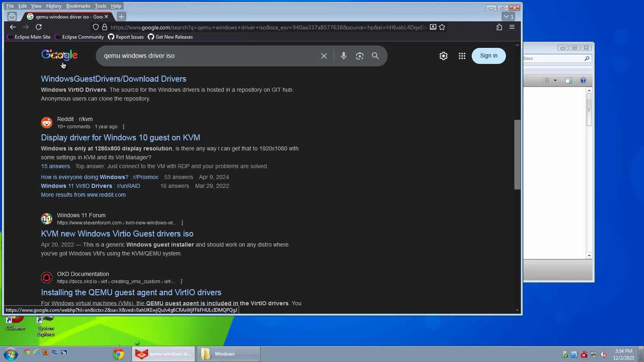Click the network tray icon
The height and width of the screenshot is (362, 644).
point(594,354)
